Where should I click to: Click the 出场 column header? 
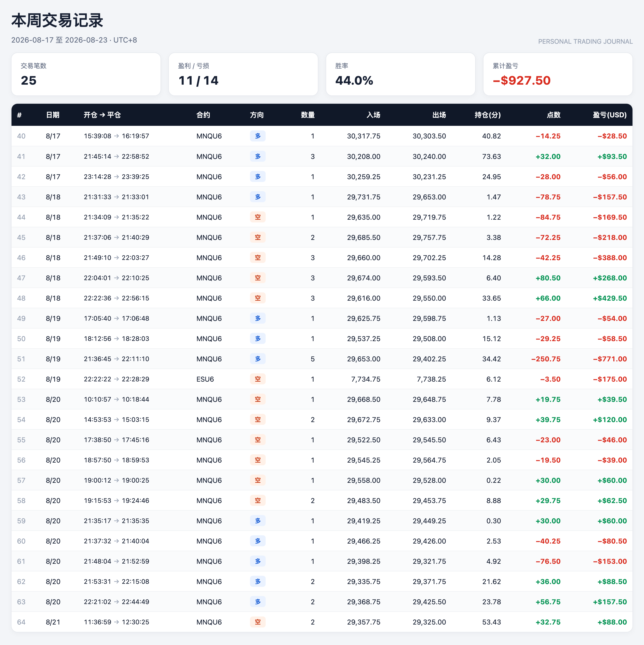pyautogui.click(x=439, y=115)
